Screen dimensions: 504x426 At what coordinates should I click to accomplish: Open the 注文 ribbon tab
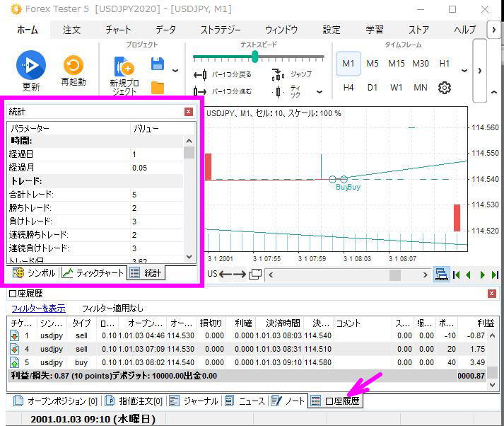click(71, 30)
